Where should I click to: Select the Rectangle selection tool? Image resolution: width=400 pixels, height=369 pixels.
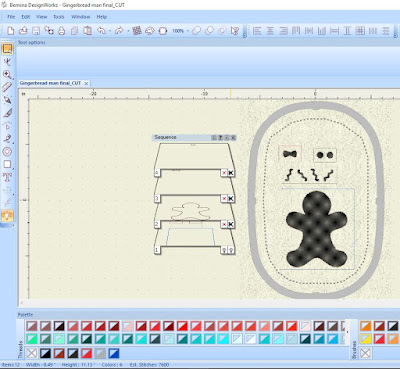[x=7, y=49]
